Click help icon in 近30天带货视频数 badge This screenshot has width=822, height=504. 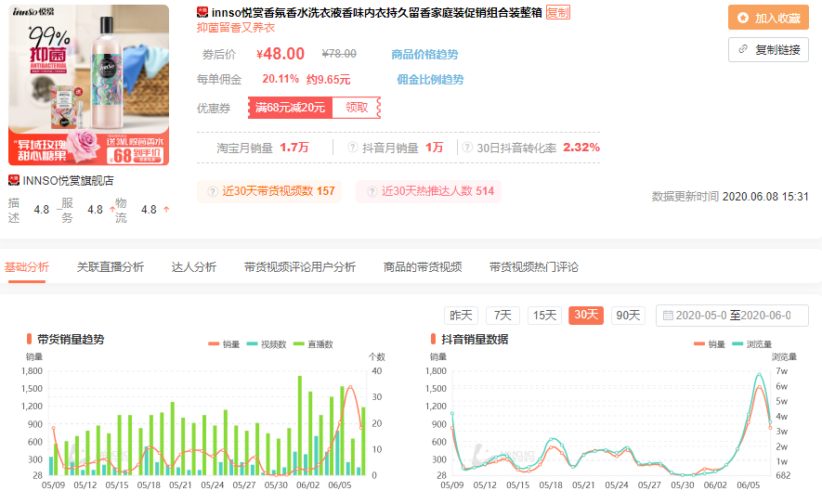(x=213, y=191)
